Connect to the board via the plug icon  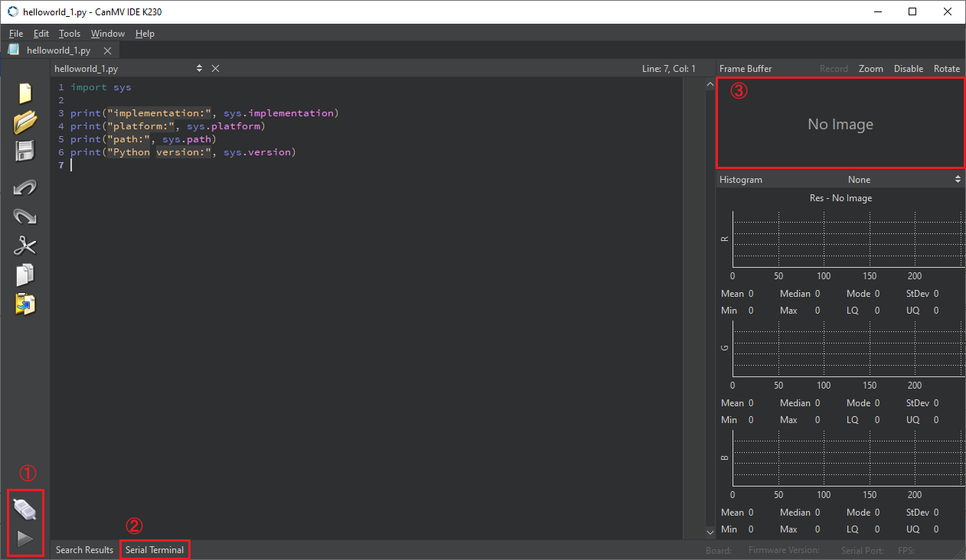(x=25, y=509)
